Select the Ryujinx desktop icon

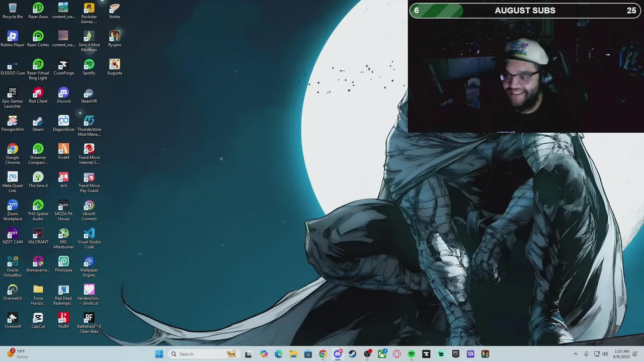point(115,39)
